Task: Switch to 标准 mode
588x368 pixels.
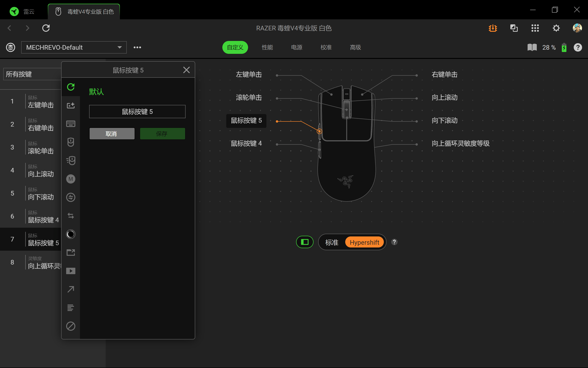Action: [x=332, y=242]
